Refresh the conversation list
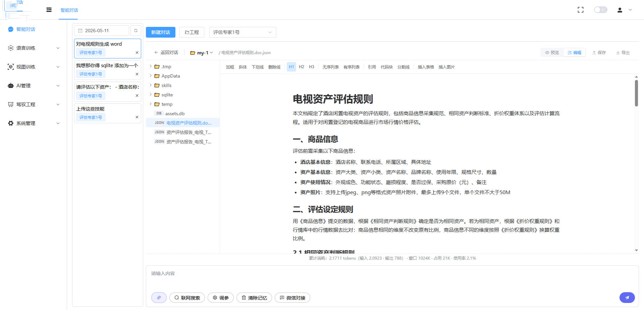The width and height of the screenshot is (644, 310). [136, 31]
